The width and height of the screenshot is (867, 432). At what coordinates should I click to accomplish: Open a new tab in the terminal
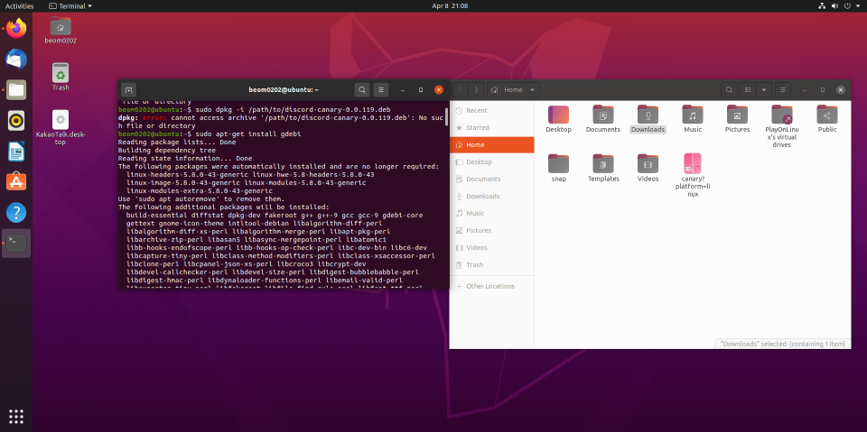(129, 90)
